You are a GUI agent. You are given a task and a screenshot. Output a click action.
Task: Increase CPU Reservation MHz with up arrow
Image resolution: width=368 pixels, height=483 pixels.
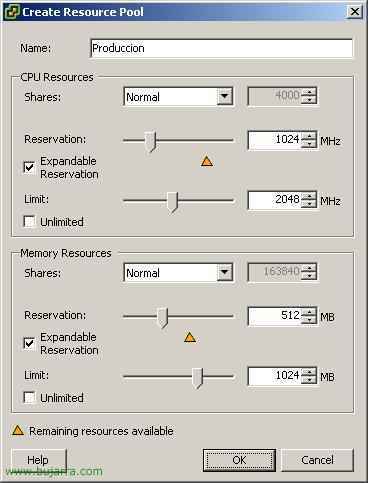tap(309, 136)
